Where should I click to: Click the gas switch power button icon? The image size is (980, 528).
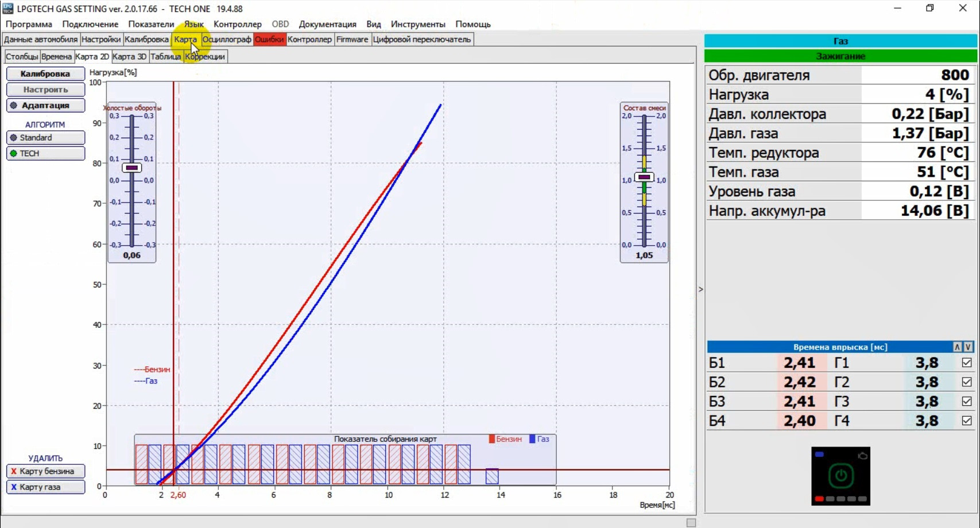point(840,476)
